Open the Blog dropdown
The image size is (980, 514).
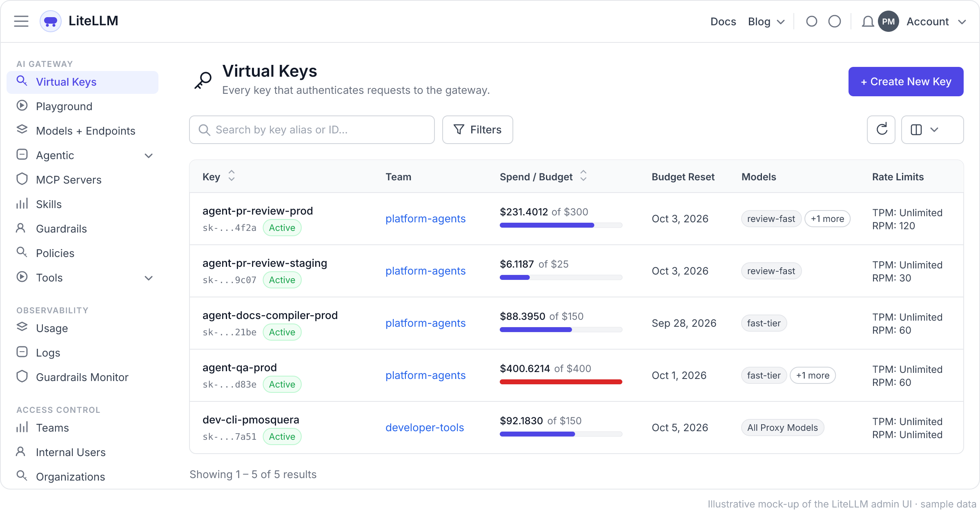point(766,22)
